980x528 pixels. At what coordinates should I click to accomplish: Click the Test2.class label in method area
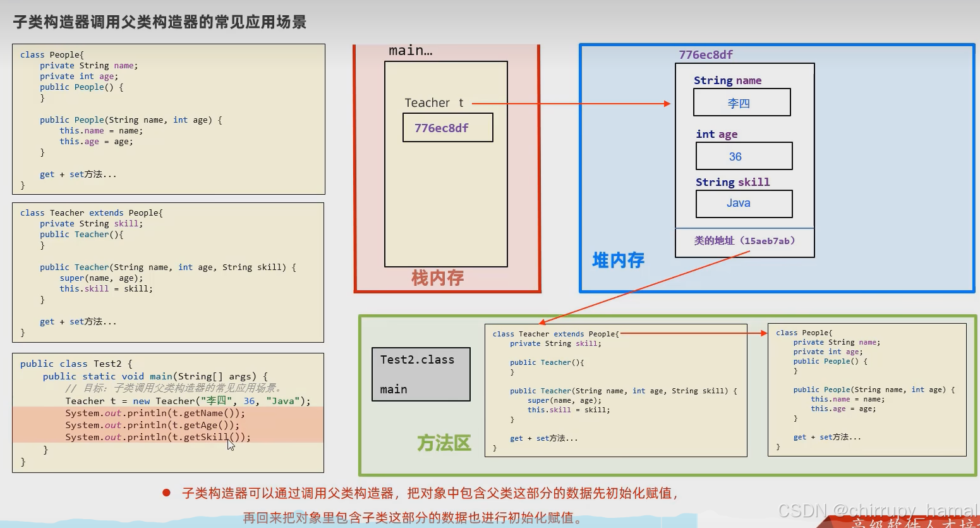click(x=417, y=360)
